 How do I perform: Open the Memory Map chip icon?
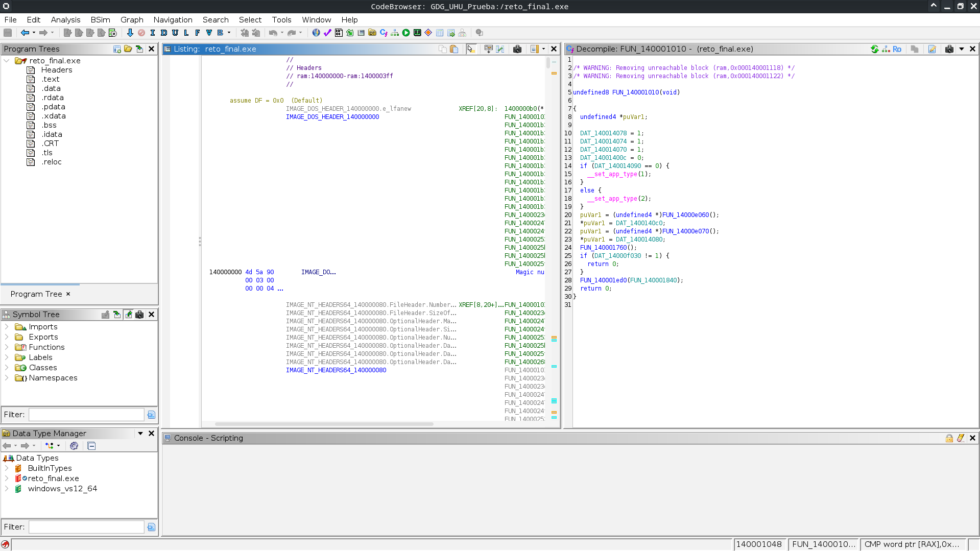pos(417,33)
